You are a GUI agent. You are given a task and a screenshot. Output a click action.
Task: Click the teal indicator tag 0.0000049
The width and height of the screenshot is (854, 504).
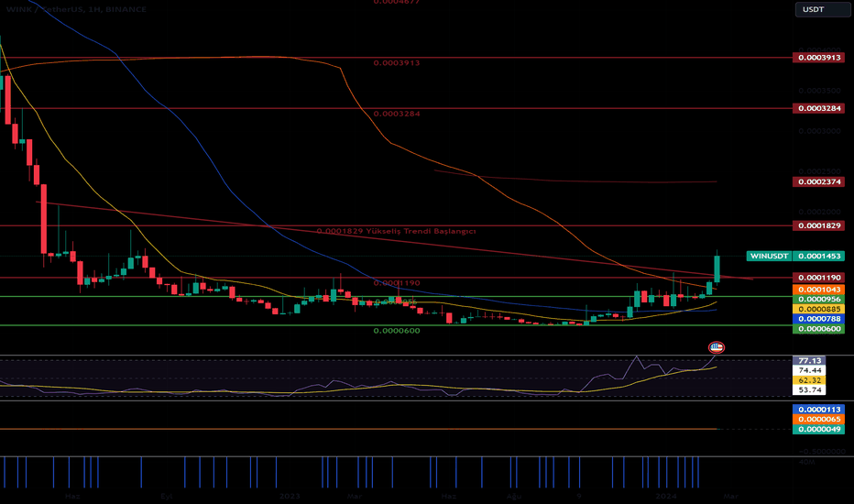pos(818,430)
